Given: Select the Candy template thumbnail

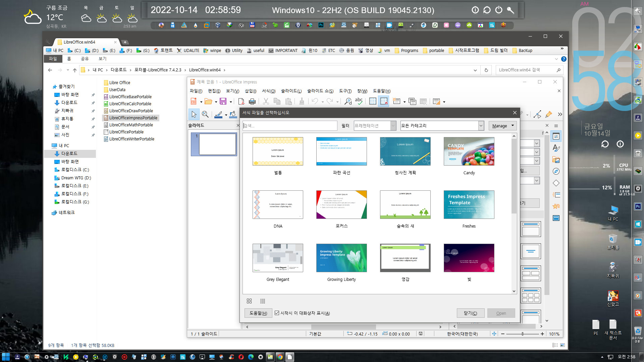Looking at the screenshot, I should [469, 151].
